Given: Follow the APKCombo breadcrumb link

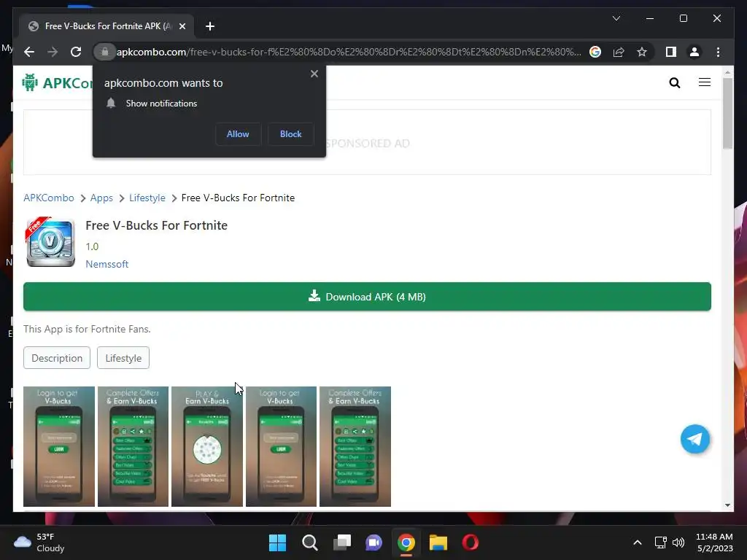Looking at the screenshot, I should coord(49,198).
